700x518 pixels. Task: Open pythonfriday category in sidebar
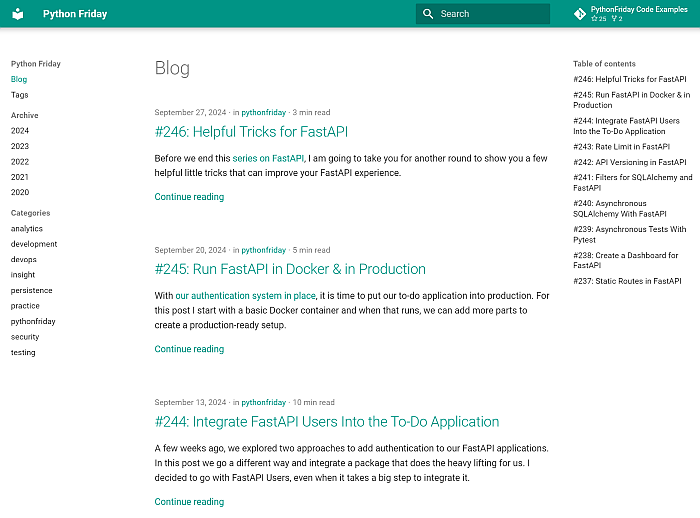pos(33,322)
